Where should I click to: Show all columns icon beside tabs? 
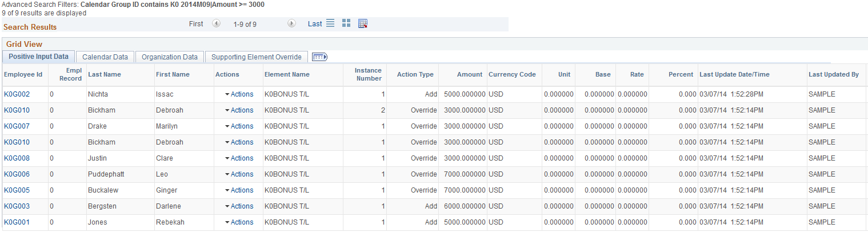click(319, 57)
